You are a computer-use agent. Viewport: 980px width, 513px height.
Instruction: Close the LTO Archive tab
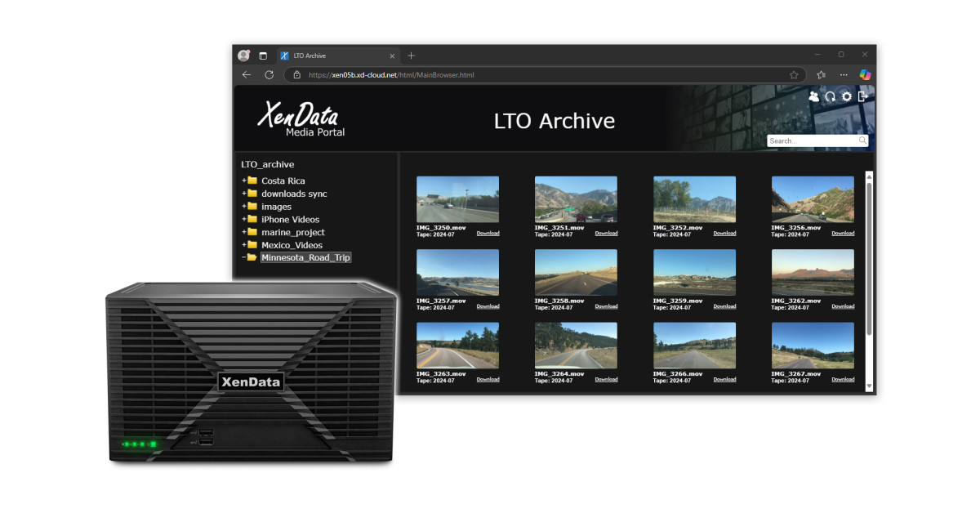pyautogui.click(x=392, y=56)
